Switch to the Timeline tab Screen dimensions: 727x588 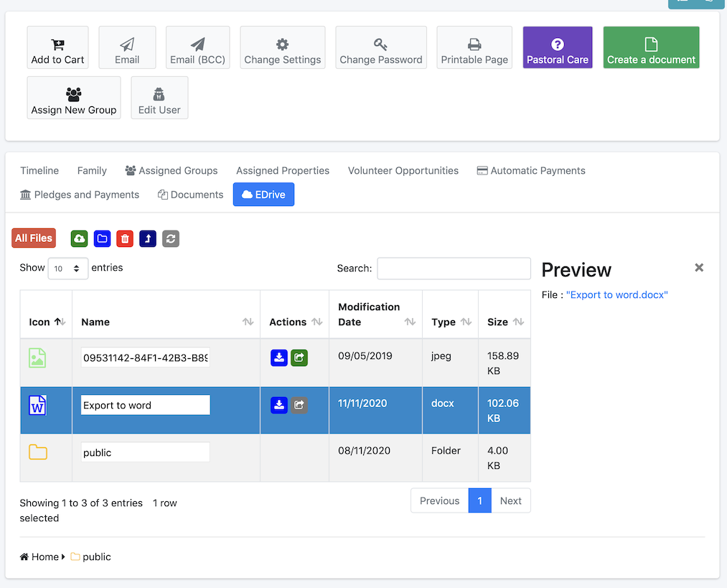point(39,171)
